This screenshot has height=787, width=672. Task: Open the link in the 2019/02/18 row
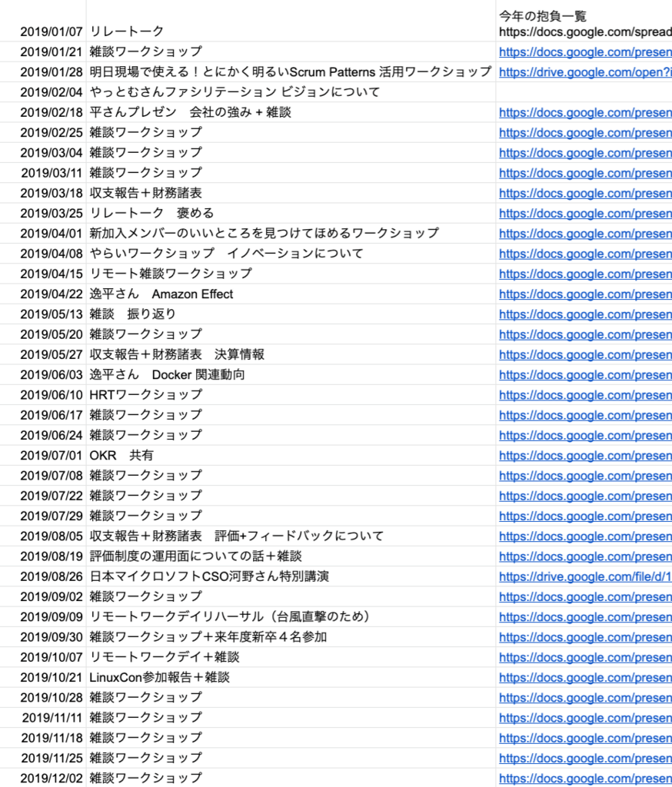click(x=584, y=112)
